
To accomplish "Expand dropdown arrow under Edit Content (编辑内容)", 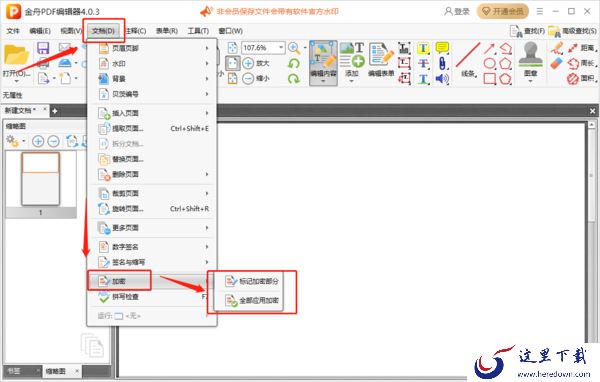I will (323, 81).
